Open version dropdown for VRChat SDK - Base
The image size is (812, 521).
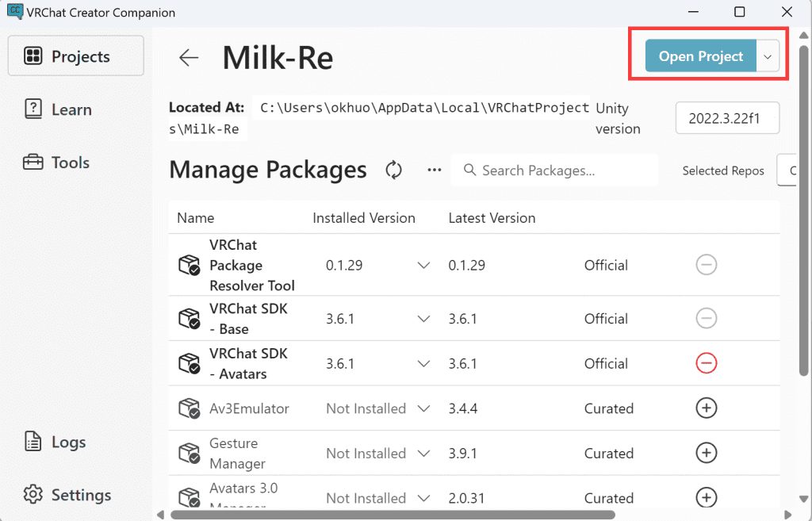point(423,319)
